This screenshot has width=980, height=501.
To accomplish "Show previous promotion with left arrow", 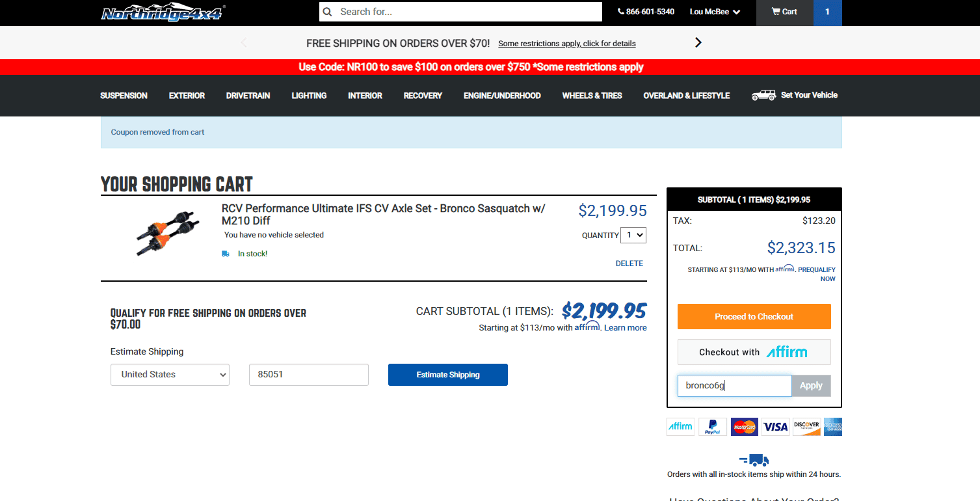I will click(x=244, y=42).
